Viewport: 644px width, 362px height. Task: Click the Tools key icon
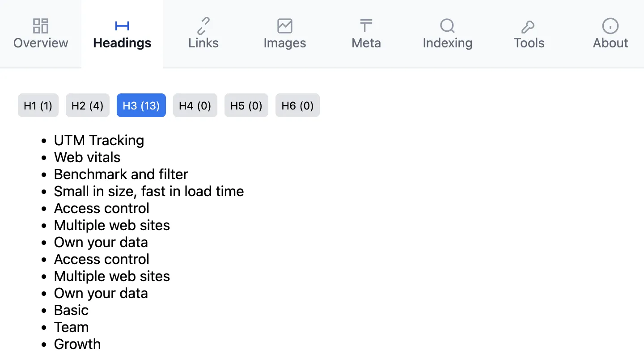529,26
